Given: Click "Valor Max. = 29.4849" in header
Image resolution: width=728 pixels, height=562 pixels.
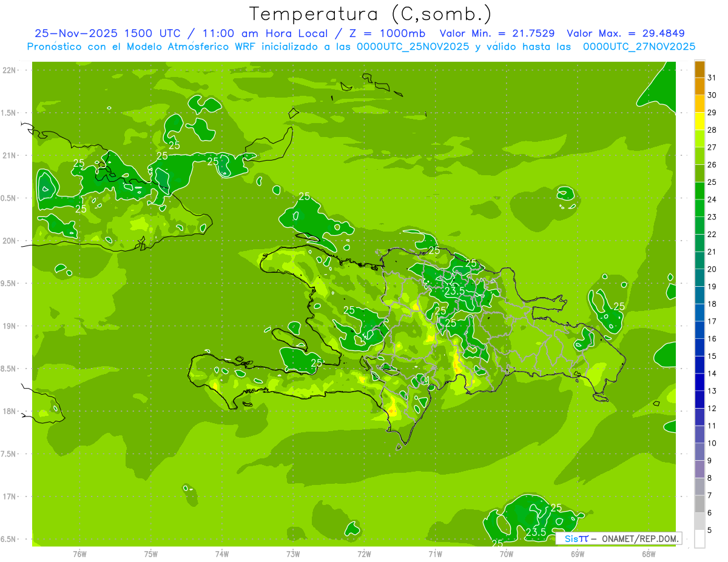Looking at the screenshot, I should 625,34.
